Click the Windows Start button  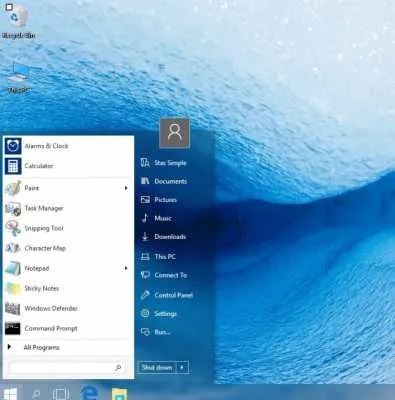tap(10, 394)
